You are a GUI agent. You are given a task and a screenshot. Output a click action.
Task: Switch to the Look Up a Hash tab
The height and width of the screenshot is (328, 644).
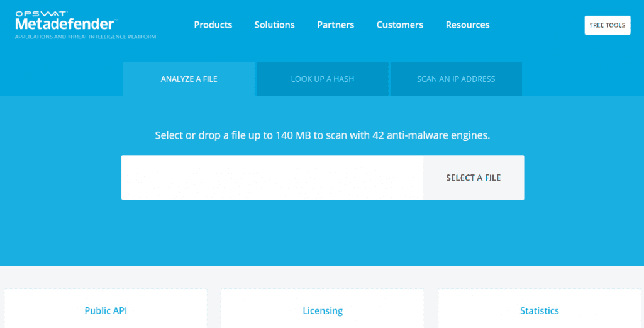click(x=323, y=79)
